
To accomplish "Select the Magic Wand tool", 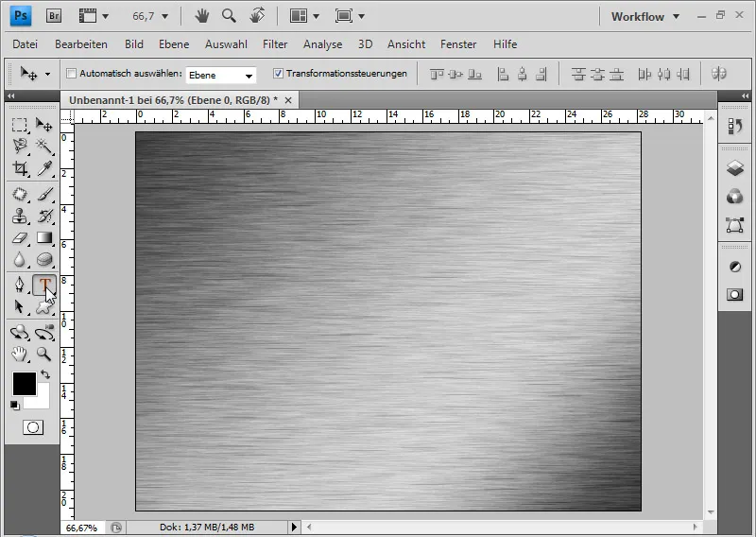I will pyautogui.click(x=44, y=147).
